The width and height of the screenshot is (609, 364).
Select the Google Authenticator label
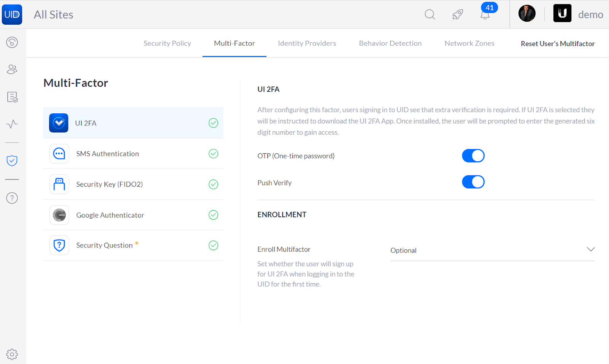point(110,215)
